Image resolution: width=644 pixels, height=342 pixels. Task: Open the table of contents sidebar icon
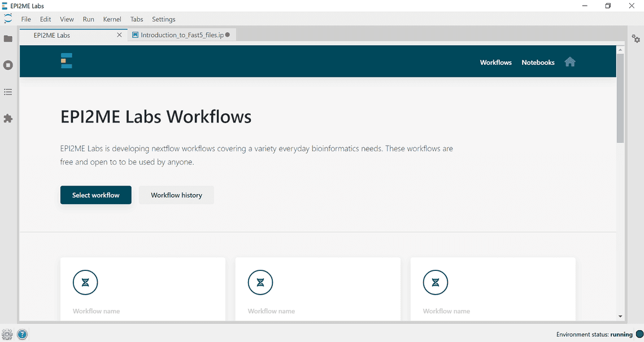pyautogui.click(x=8, y=91)
